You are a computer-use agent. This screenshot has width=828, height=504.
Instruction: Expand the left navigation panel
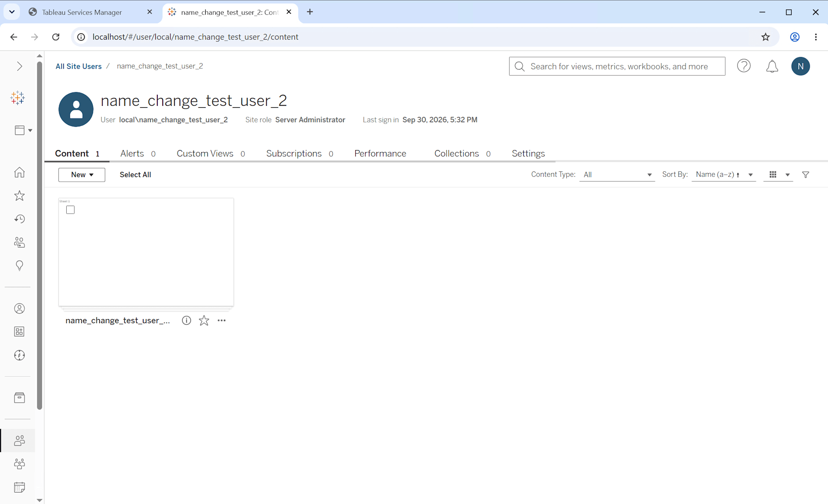click(19, 66)
